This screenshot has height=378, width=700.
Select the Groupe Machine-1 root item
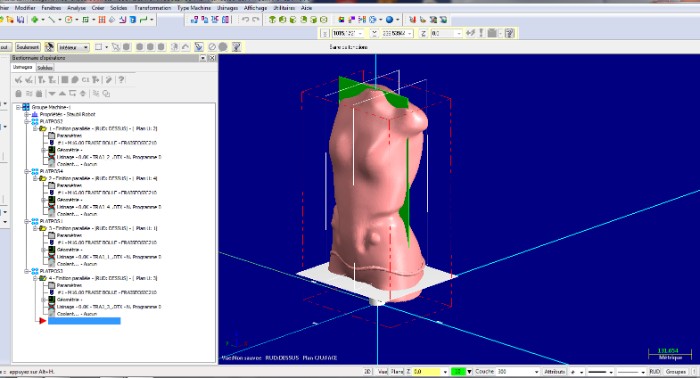coord(51,107)
